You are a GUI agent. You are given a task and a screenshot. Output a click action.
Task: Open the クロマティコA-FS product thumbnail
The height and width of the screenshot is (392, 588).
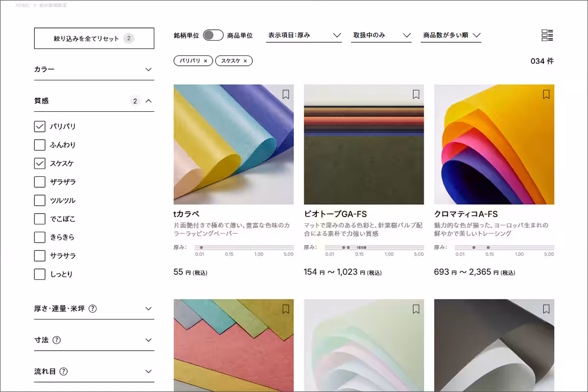(x=494, y=144)
